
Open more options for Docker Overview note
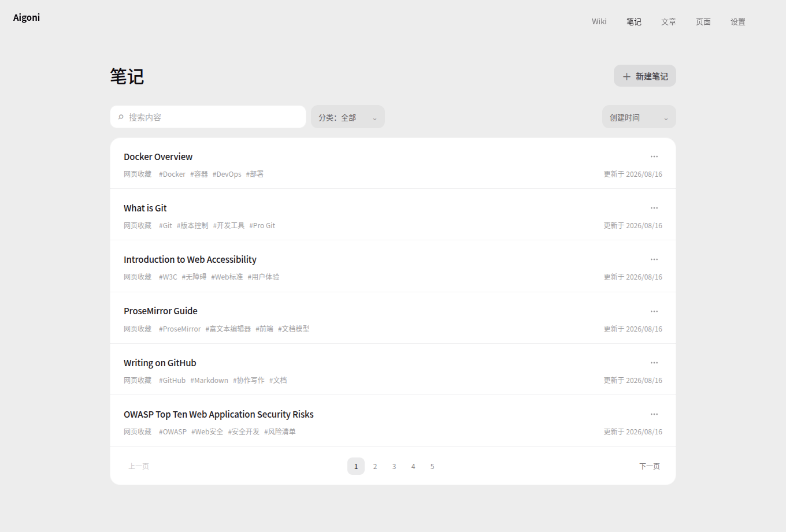click(x=654, y=157)
